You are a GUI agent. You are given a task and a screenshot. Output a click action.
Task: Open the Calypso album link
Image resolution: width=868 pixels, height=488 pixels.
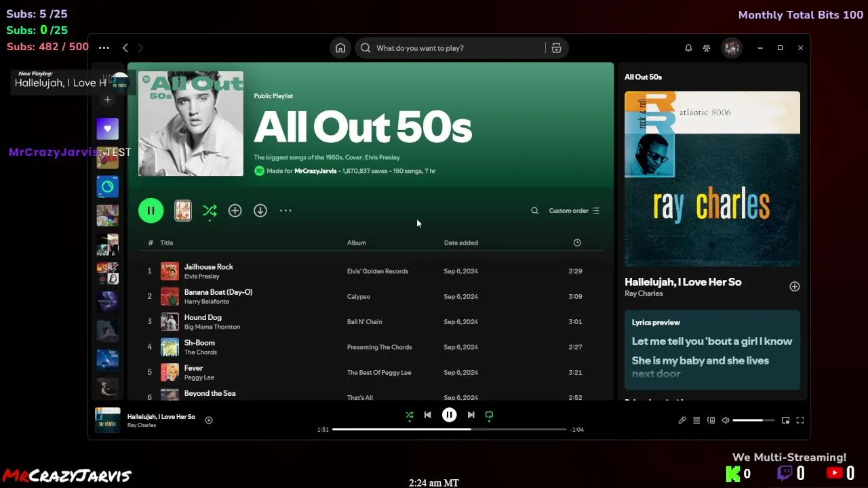[x=359, y=296]
